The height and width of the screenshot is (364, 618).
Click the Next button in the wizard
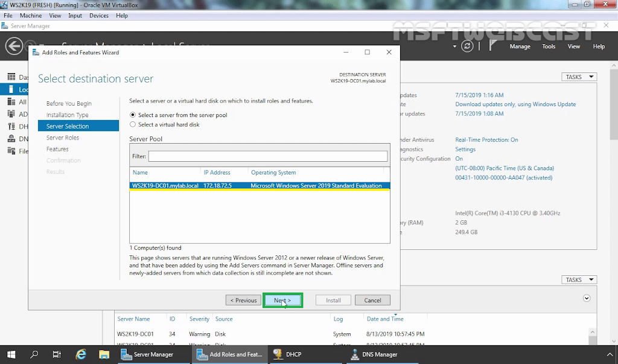[282, 300]
